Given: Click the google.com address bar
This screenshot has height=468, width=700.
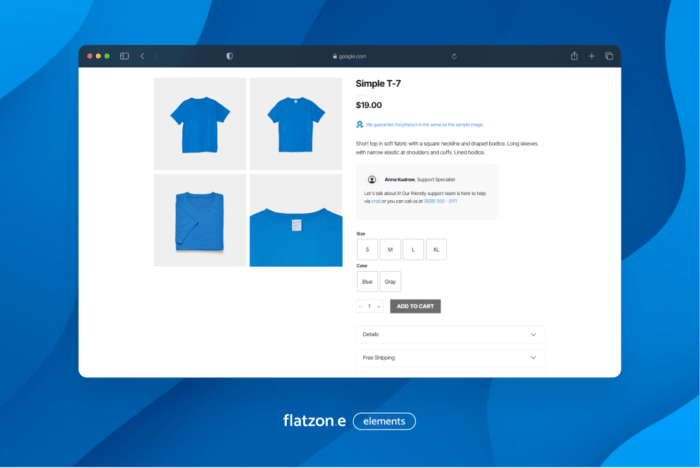Looking at the screenshot, I should tap(350, 56).
